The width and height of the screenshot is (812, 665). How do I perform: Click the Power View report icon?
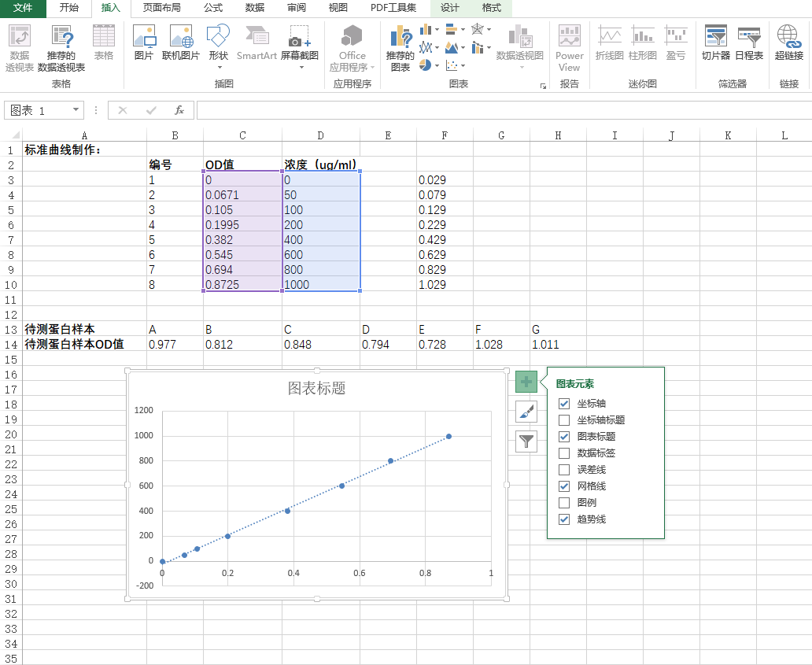coord(569,47)
